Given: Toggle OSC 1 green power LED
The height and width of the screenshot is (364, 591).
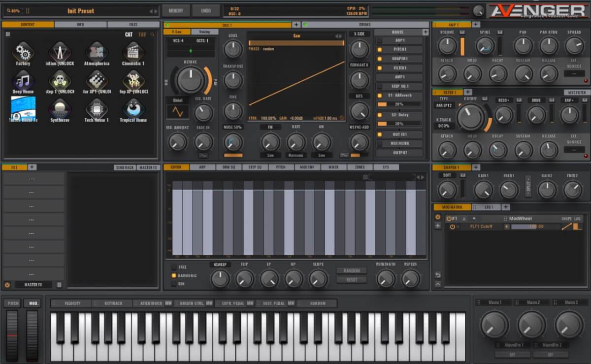Looking at the screenshot, I should pos(167,25).
